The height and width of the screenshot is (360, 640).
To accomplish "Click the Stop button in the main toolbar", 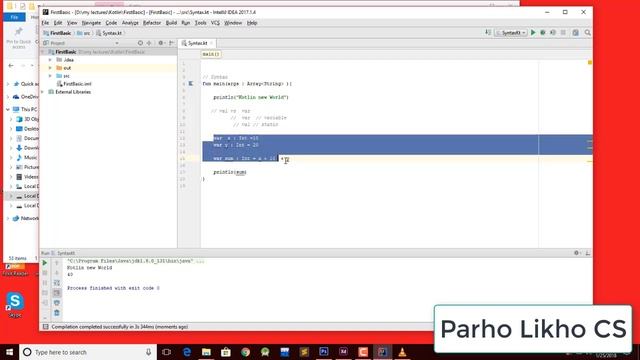I will click(563, 33).
